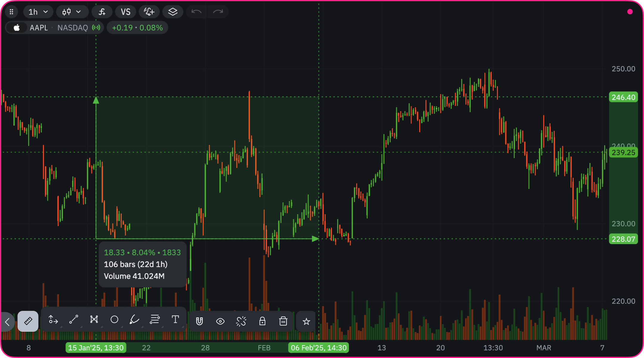Toggle magnet snap mode

199,321
